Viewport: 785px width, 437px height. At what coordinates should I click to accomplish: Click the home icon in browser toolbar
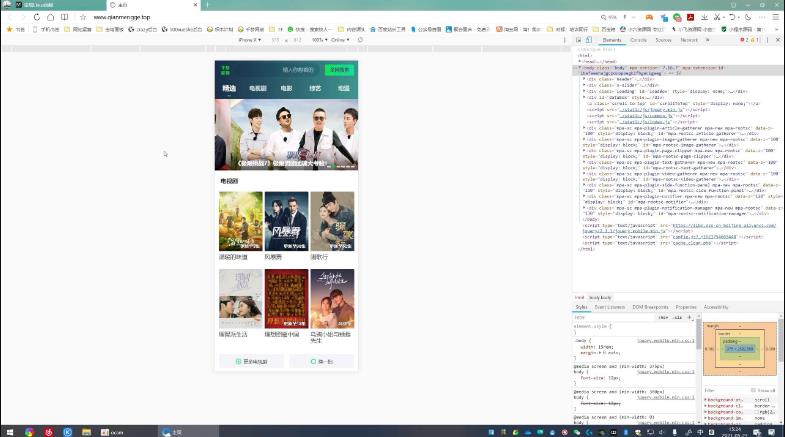(50, 17)
